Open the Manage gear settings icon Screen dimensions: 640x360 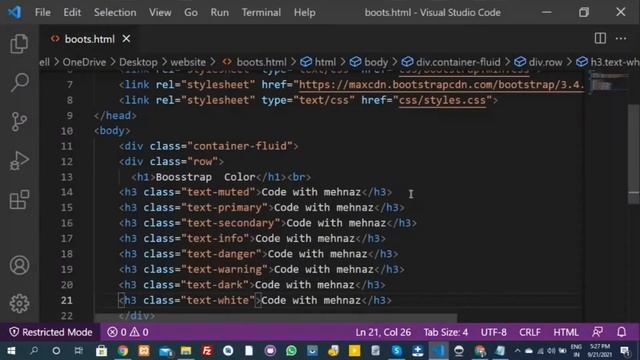(19, 303)
